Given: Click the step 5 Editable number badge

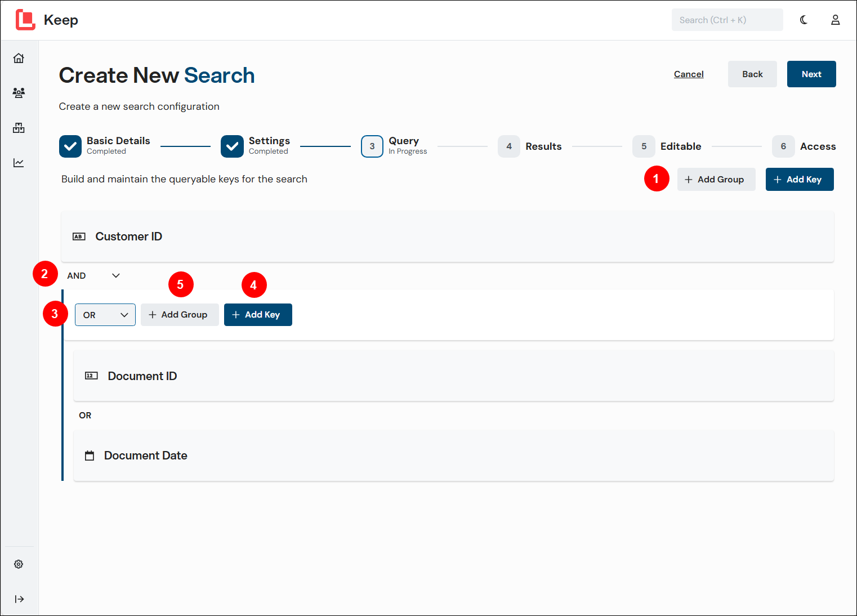Looking at the screenshot, I should tap(644, 146).
